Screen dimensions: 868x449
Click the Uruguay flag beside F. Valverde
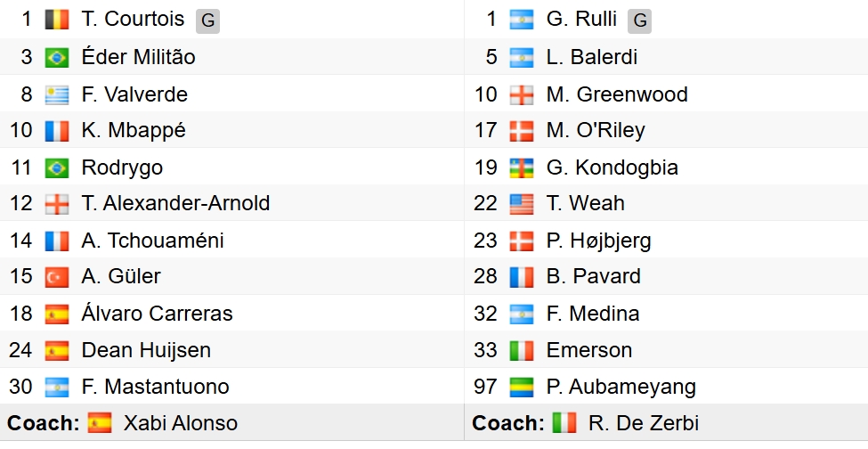coord(56,94)
